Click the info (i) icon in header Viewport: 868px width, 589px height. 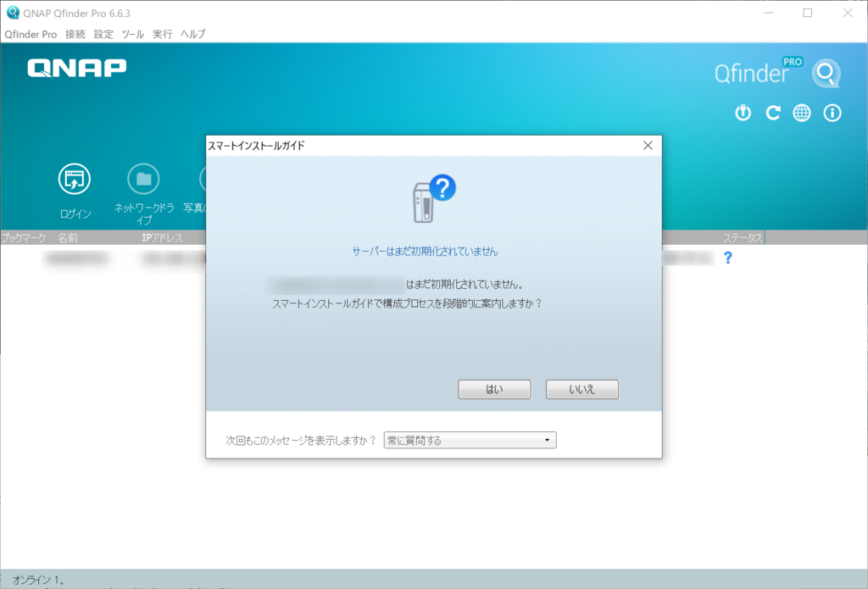click(x=832, y=113)
